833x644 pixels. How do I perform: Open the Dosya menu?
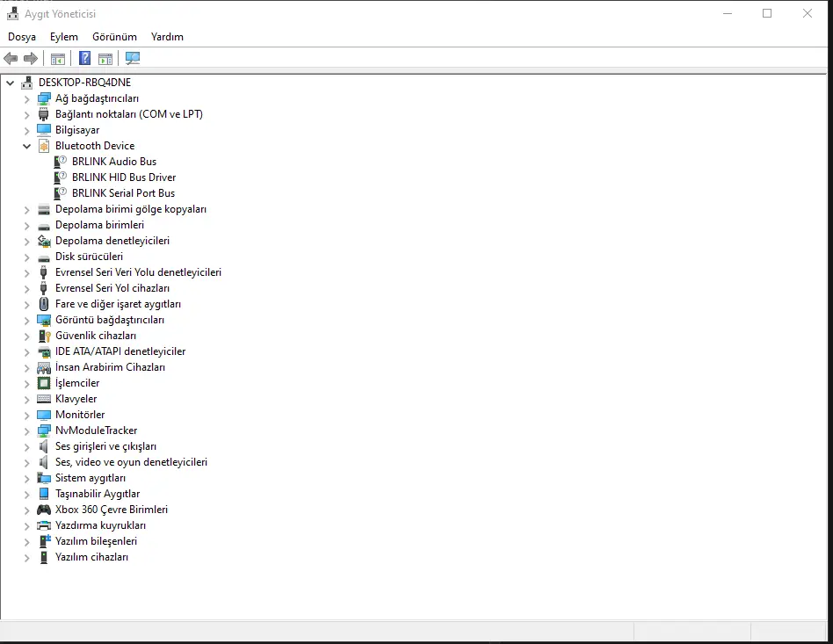pyautogui.click(x=22, y=37)
